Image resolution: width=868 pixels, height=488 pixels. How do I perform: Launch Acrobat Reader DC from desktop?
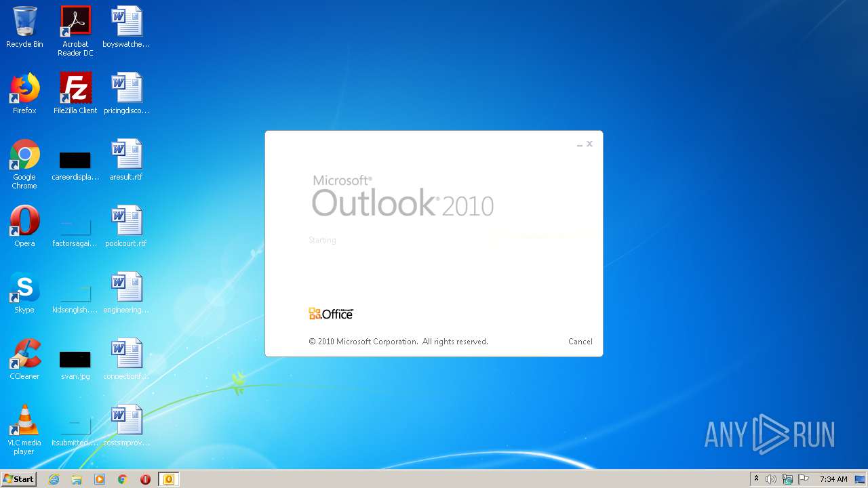(x=75, y=31)
